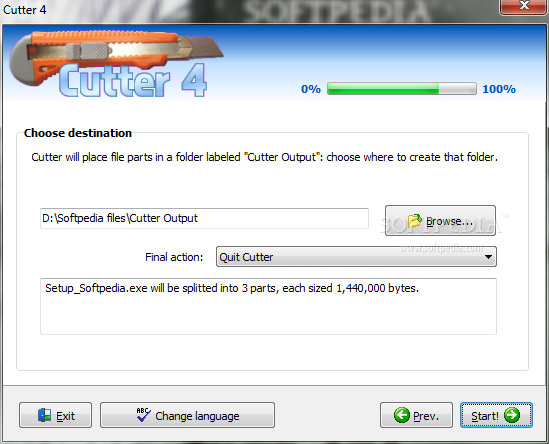Click the Final action: label
Viewport: 549px width, 444px height.
point(174,257)
